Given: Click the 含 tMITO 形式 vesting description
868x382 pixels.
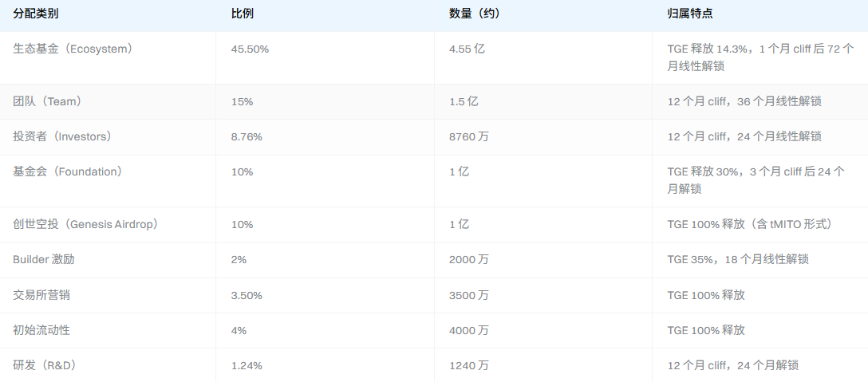Looking at the screenshot, I should click(790, 224).
